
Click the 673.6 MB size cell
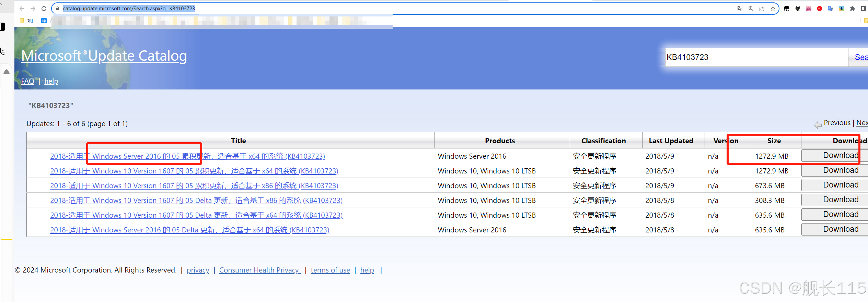tap(770, 186)
